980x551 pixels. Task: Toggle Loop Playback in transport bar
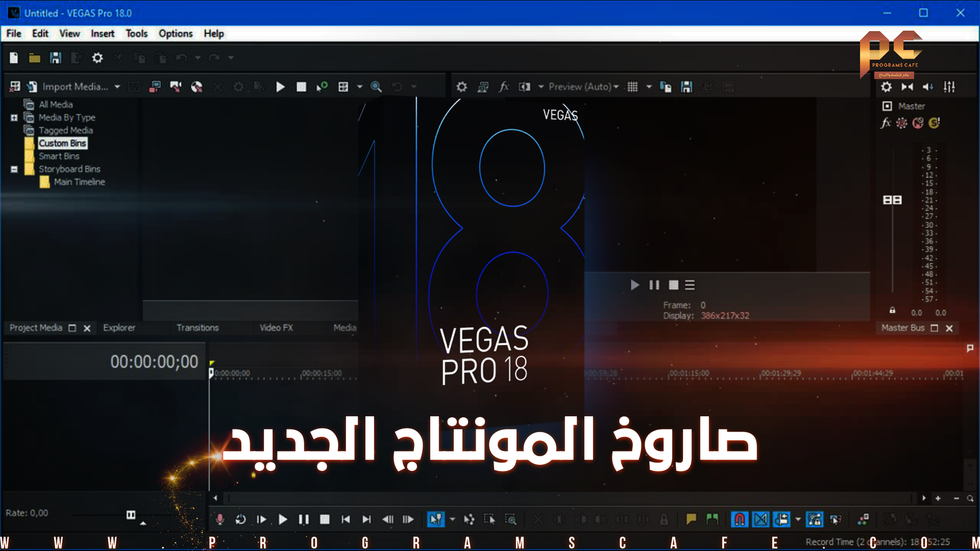[240, 519]
